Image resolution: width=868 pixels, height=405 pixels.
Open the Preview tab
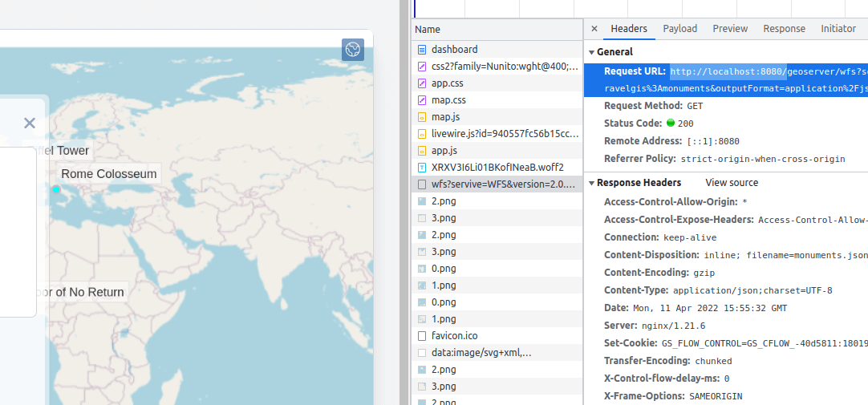730,29
